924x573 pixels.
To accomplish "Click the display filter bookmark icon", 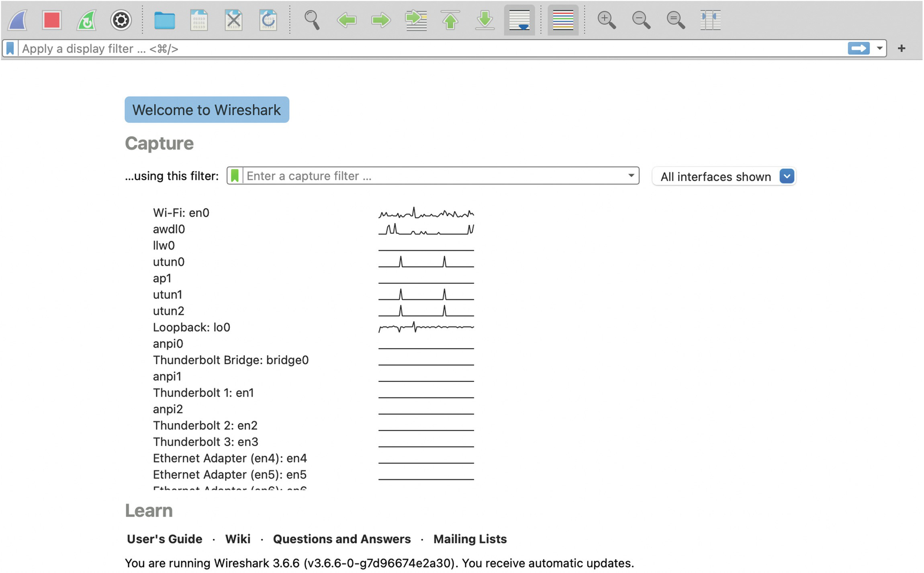I will [x=10, y=49].
